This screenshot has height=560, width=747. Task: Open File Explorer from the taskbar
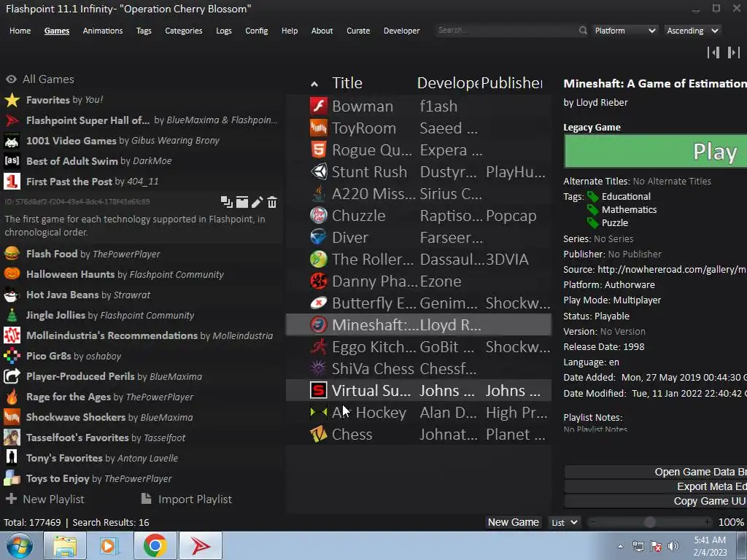65,546
